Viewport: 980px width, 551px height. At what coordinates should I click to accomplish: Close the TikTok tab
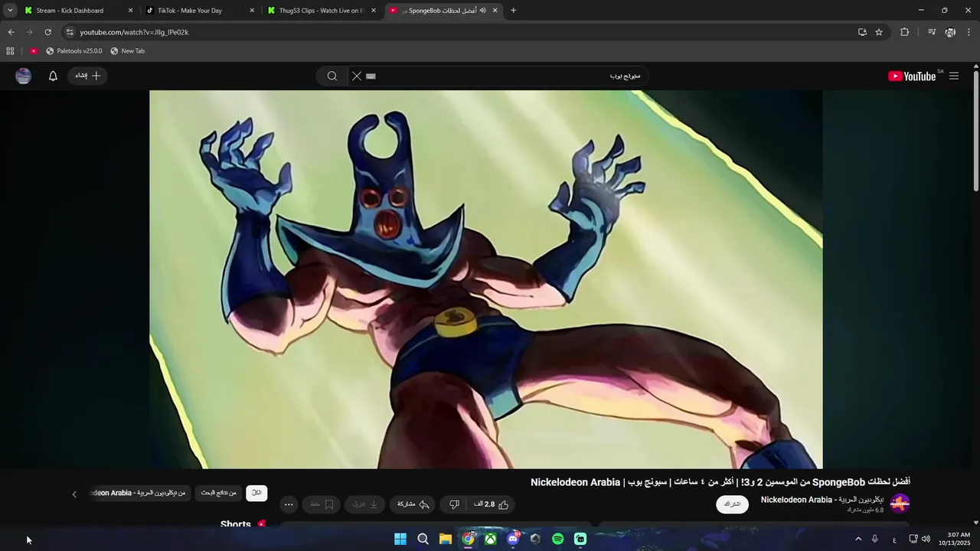pyautogui.click(x=252, y=11)
